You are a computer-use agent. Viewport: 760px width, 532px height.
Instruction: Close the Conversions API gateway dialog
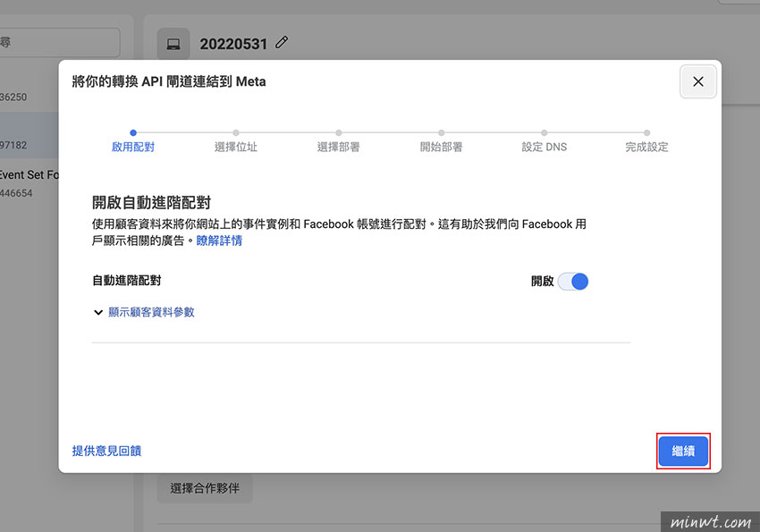(x=697, y=81)
